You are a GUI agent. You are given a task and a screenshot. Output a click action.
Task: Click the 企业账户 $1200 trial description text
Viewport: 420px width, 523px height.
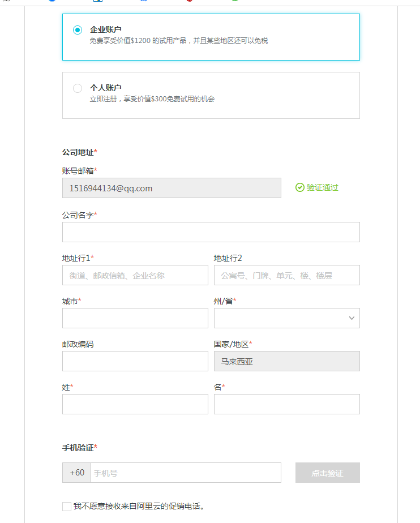click(178, 41)
